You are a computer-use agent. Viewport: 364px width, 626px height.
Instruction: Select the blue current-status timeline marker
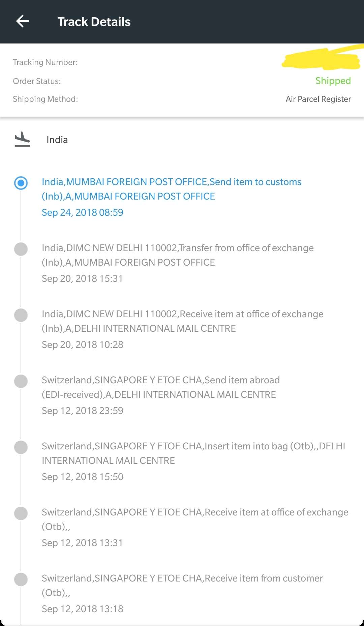click(x=21, y=183)
